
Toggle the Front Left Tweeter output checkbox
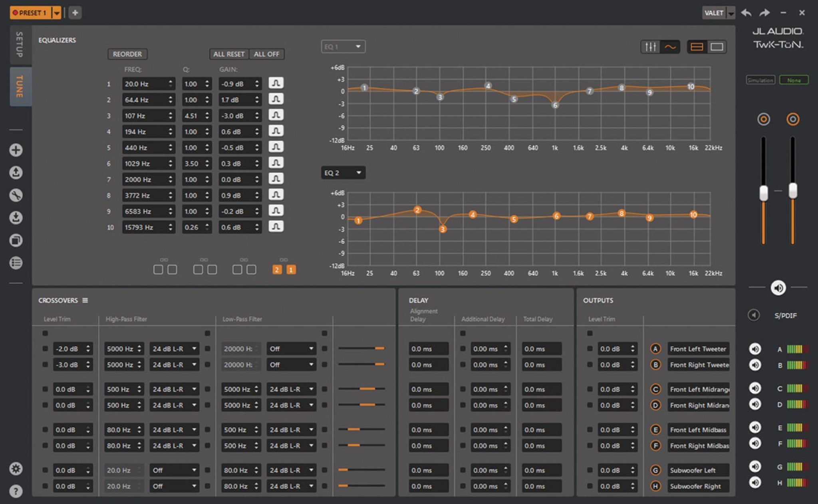tap(590, 349)
